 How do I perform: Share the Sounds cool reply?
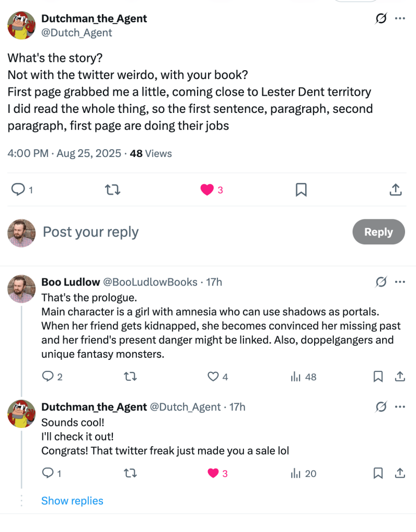(400, 473)
